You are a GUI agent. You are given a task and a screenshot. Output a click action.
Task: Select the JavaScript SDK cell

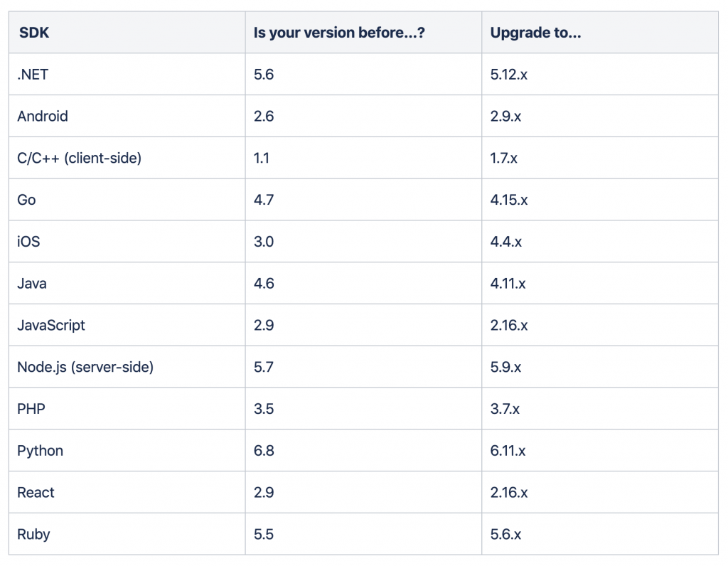click(x=51, y=325)
